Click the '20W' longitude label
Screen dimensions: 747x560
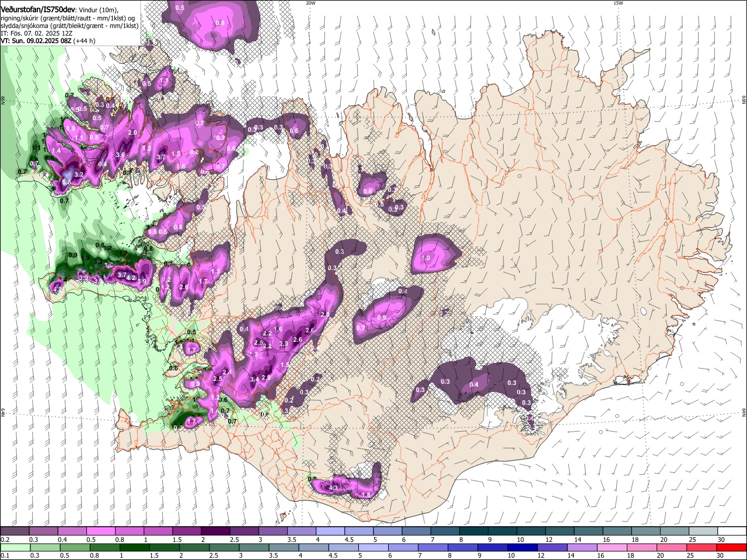(x=310, y=3)
